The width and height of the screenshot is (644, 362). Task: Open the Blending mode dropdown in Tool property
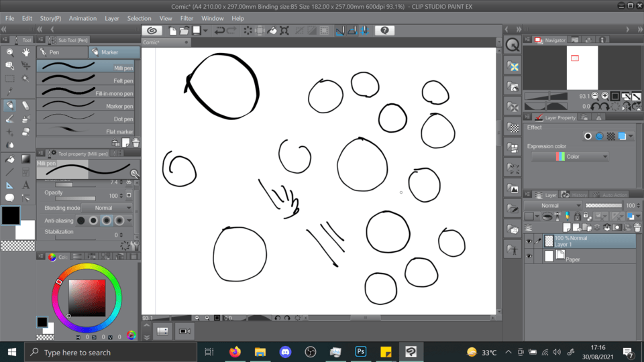point(106,208)
